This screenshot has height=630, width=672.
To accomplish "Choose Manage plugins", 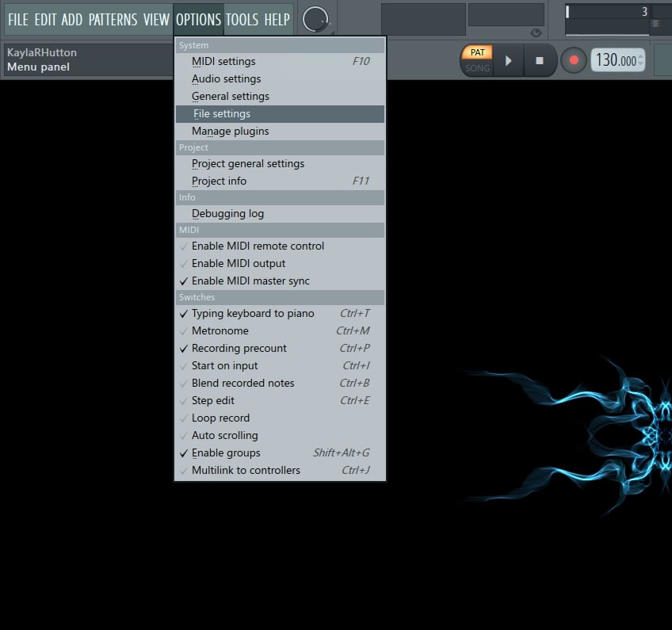I will (230, 132).
